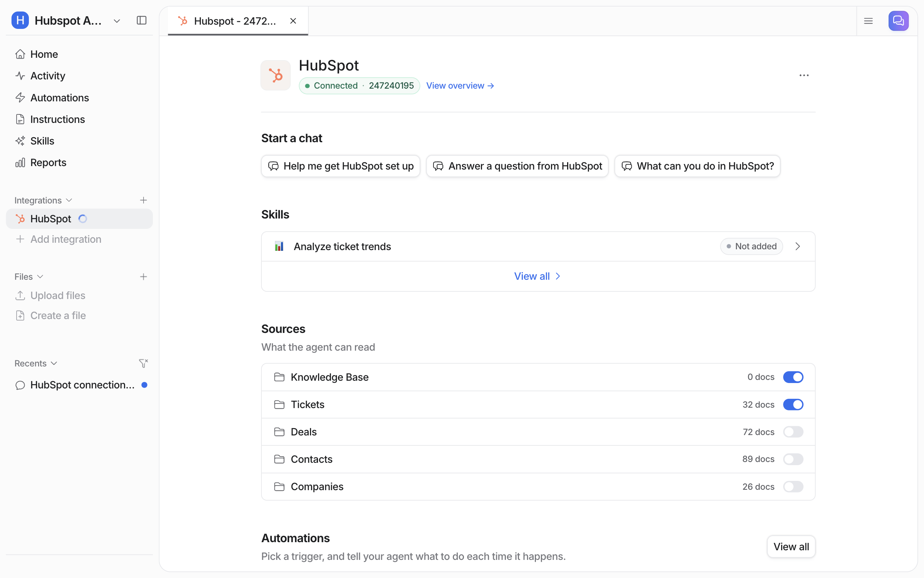The height and width of the screenshot is (578, 924).
Task: Enable the Companies source toggle
Action: [793, 486]
